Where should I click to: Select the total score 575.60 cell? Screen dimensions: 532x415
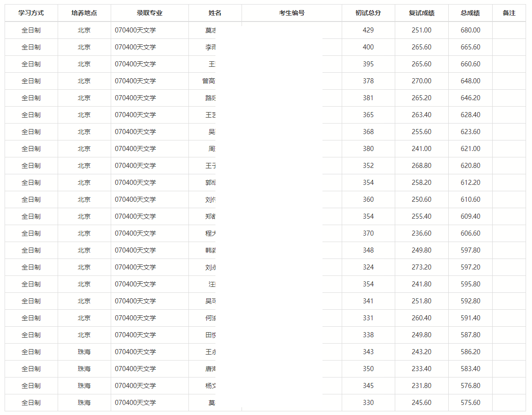pyautogui.click(x=470, y=403)
